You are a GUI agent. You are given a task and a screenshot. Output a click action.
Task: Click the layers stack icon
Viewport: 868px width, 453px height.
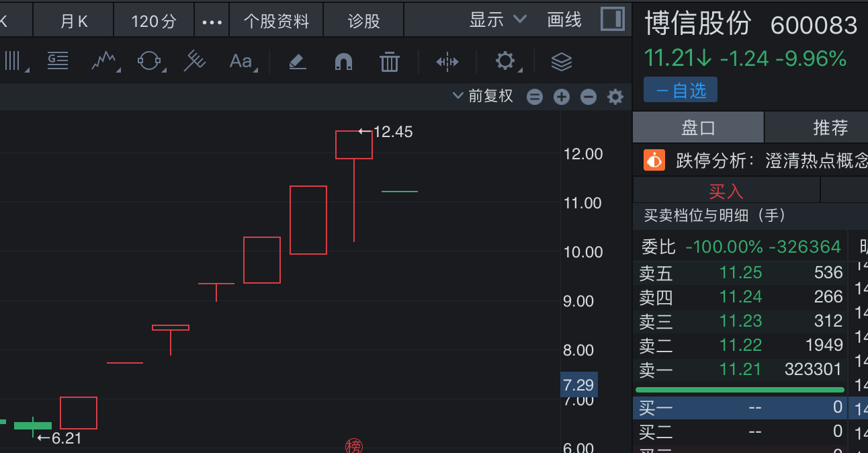pos(561,62)
